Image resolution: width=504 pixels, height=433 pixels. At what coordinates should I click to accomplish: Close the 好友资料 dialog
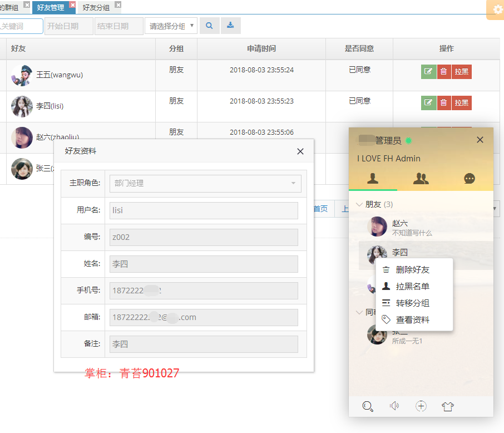[300, 151]
